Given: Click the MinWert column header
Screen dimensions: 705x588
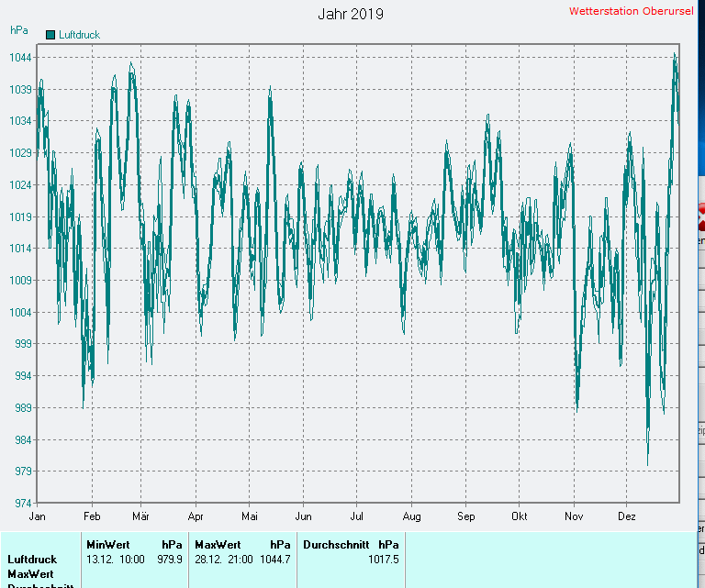Looking at the screenshot, I should (108, 545).
